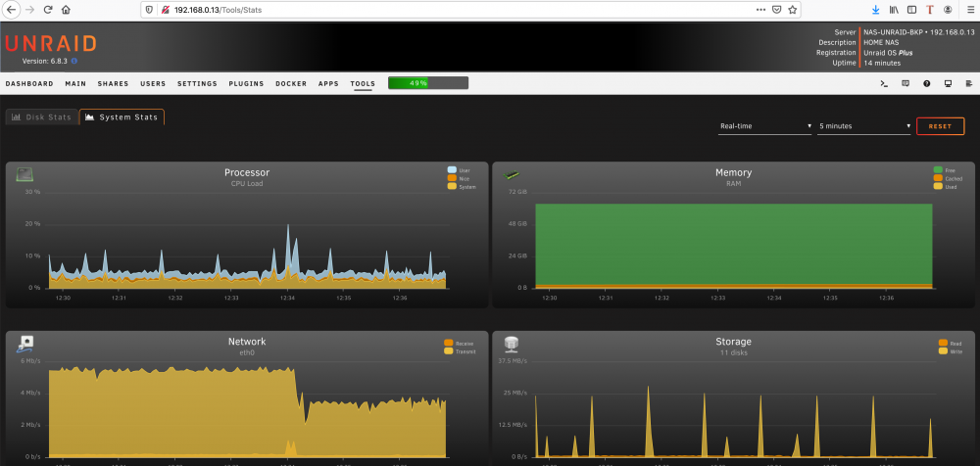
Task: Click the tracking protection shield icon
Action: [x=149, y=10]
